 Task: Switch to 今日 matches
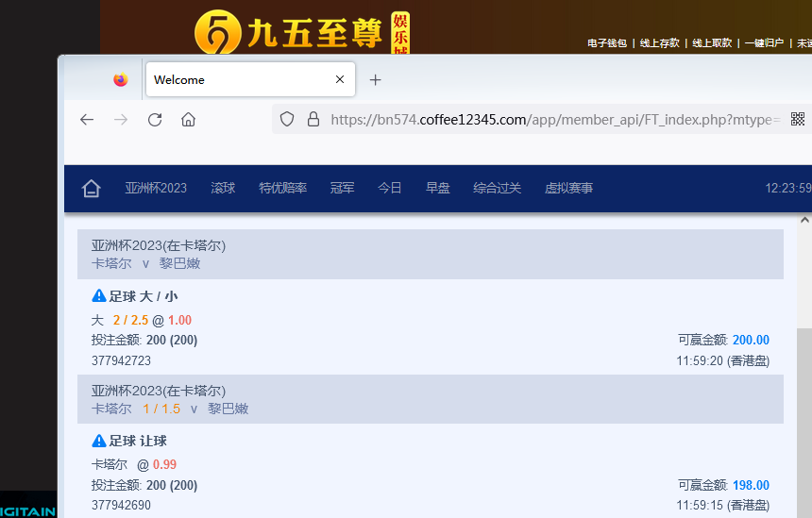coord(390,188)
